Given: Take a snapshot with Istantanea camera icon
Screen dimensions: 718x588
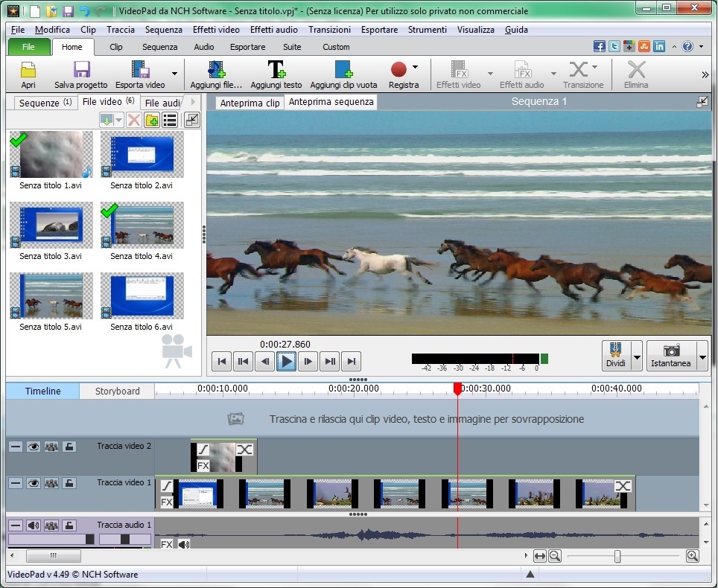Looking at the screenshot, I should 671,351.
